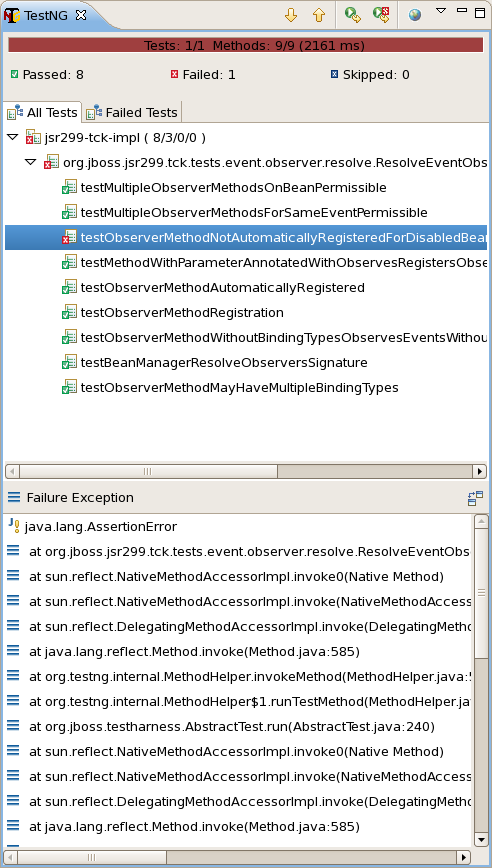Rerun the last test with green run icon
The height and width of the screenshot is (868, 492).
pyautogui.click(x=353, y=14)
